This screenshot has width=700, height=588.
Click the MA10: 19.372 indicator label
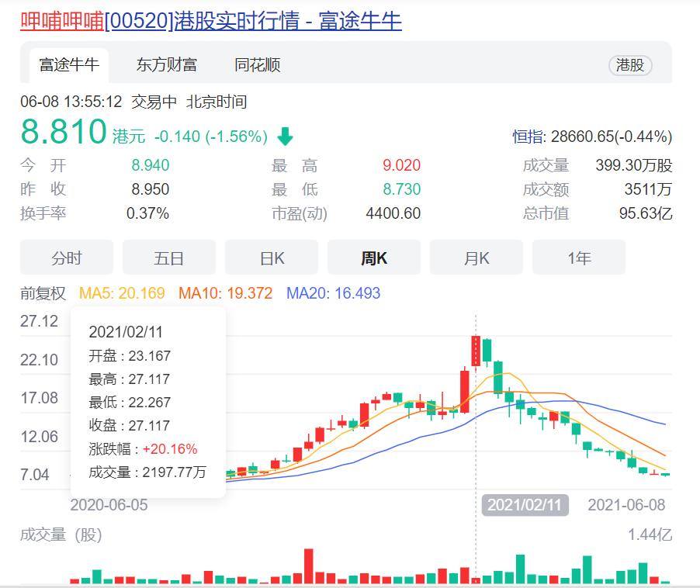point(226,293)
